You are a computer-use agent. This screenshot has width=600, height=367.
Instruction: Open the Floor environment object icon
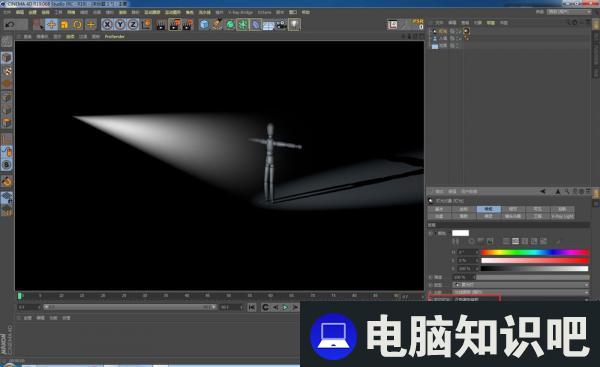(x=268, y=25)
